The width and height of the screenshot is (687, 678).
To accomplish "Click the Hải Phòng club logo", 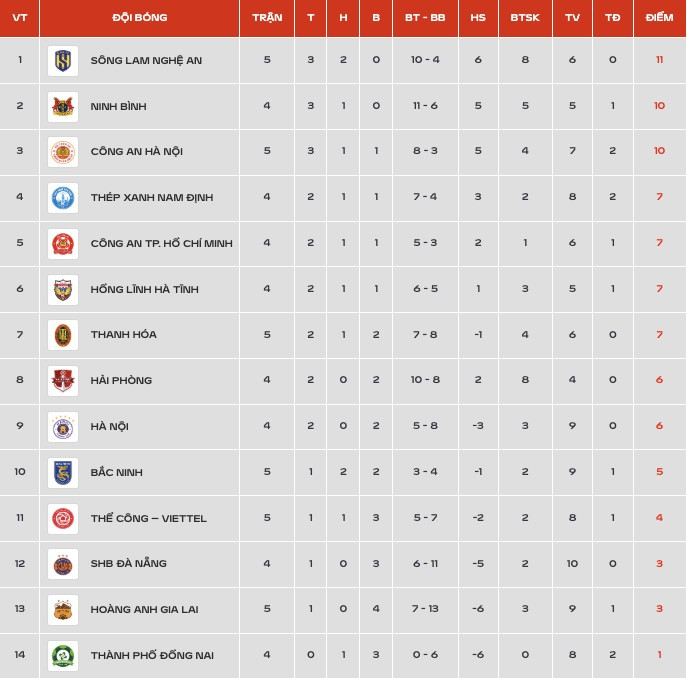I will pos(63,380).
